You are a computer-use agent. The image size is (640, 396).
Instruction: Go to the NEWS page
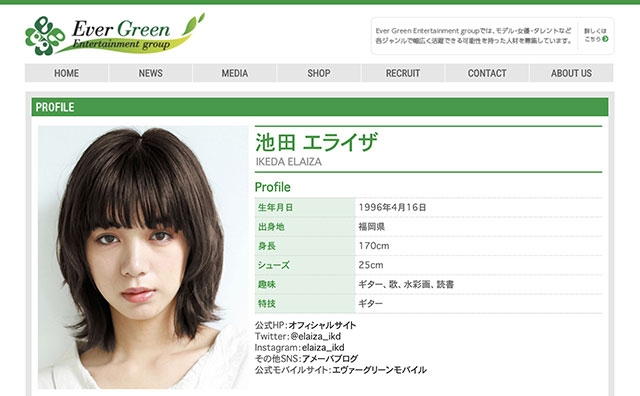151,73
